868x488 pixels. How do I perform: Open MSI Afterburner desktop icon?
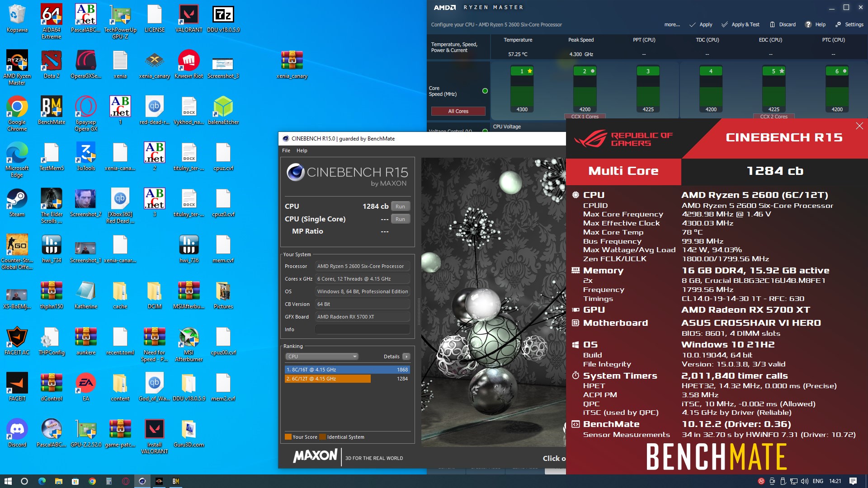point(189,343)
